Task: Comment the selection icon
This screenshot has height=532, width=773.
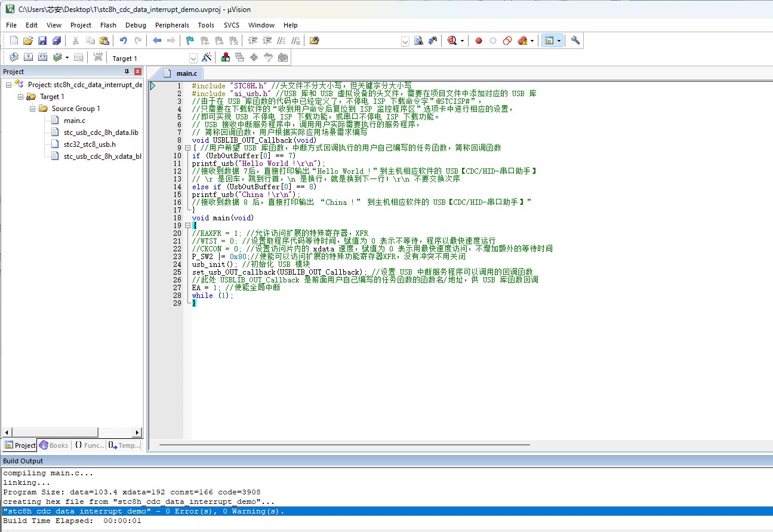Action: click(281, 41)
